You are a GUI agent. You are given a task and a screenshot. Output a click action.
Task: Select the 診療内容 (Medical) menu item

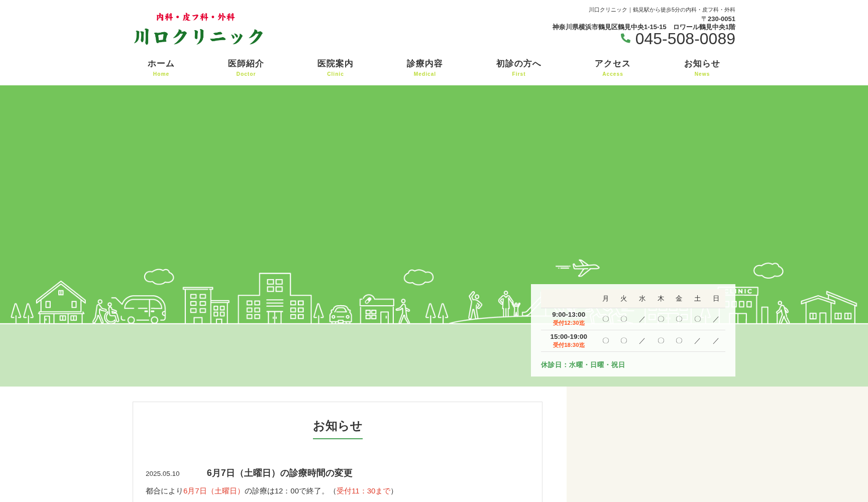(x=424, y=68)
